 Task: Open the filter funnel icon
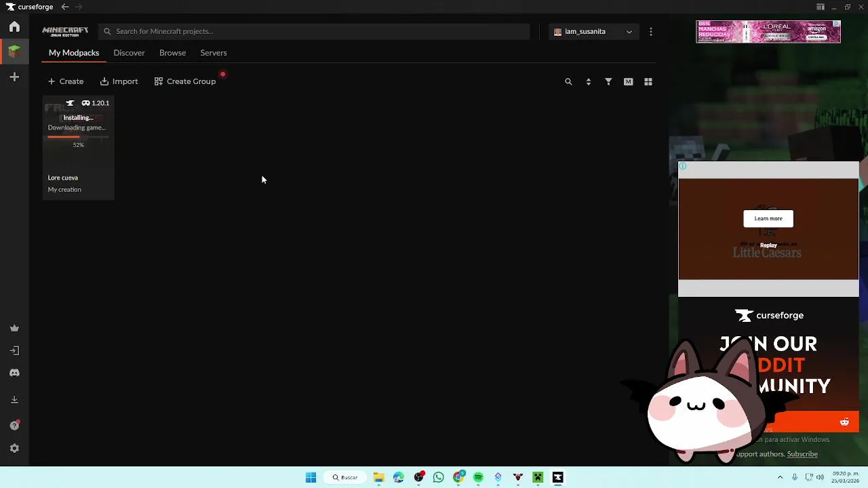click(608, 81)
